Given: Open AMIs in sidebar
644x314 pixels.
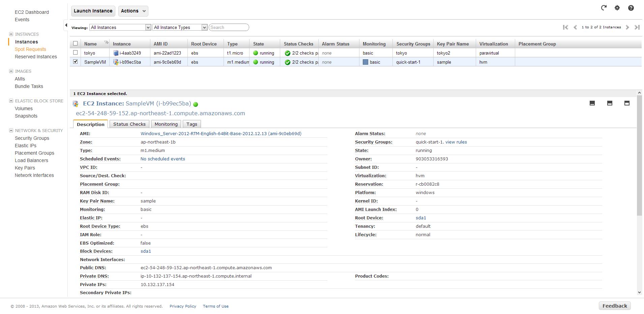Looking at the screenshot, I should tap(20, 79).
